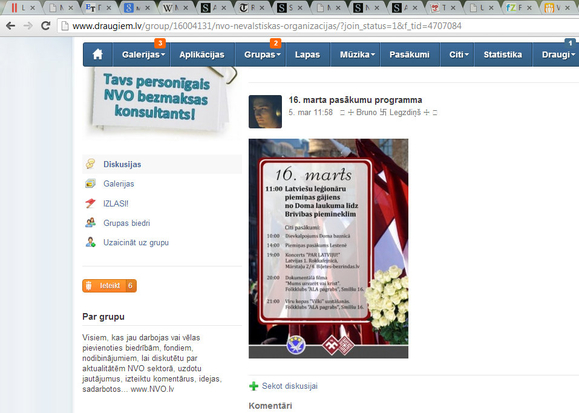Open Lapas in the navigation bar
Viewport: 579px width, 413px height.
pyautogui.click(x=307, y=55)
